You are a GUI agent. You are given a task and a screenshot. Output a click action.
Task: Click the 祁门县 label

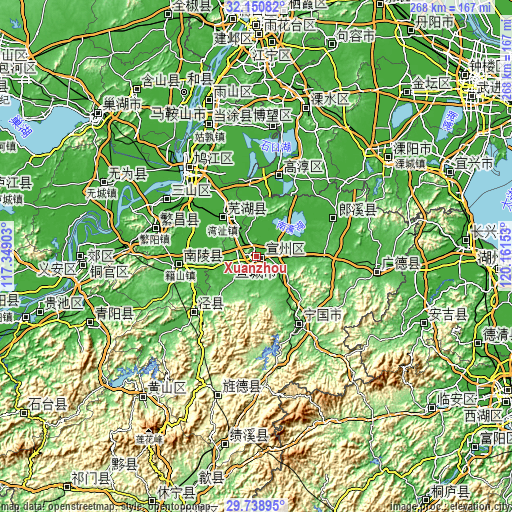click(x=91, y=479)
